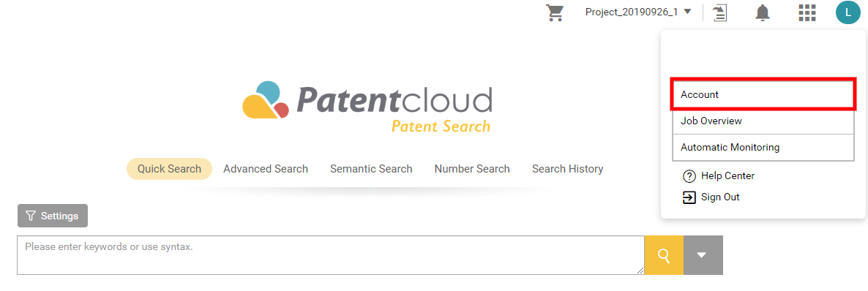This screenshot has width=868, height=291.
Task: Click the export document icon in the header
Action: (x=719, y=12)
